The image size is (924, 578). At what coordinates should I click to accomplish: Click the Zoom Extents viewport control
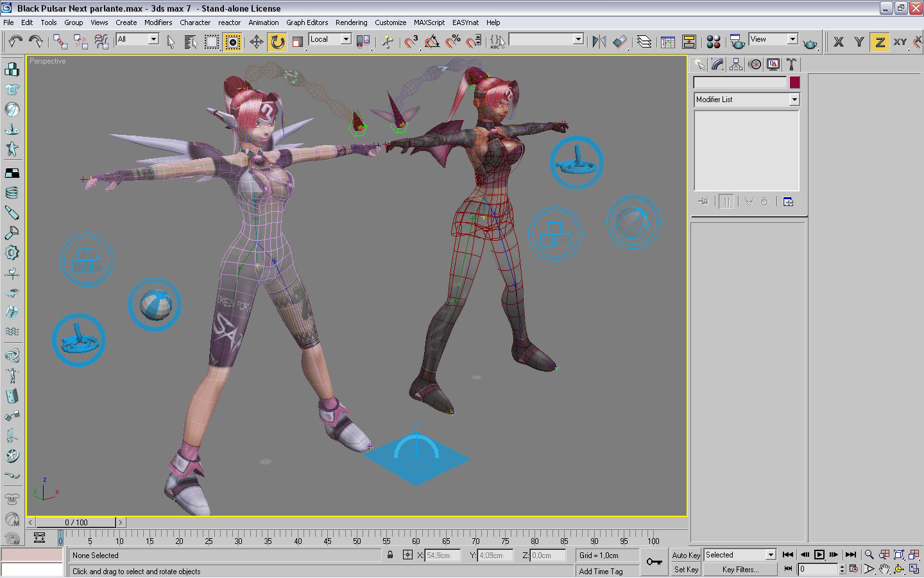(x=899, y=555)
